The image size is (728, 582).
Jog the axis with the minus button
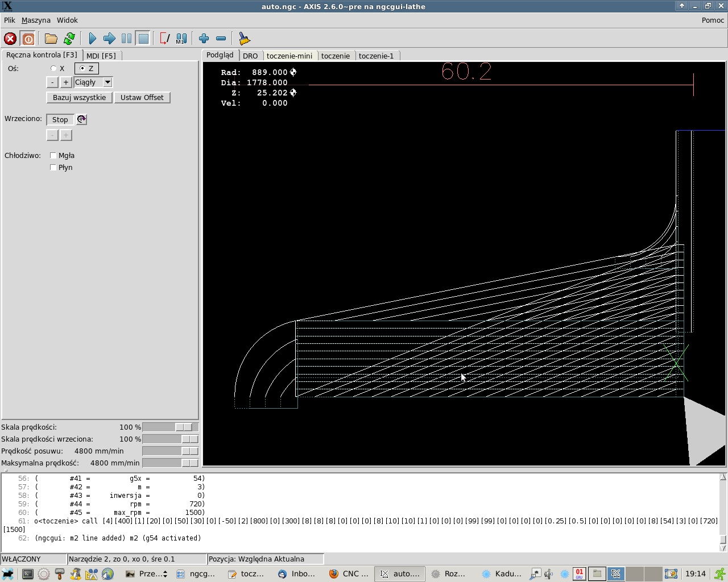tap(52, 82)
